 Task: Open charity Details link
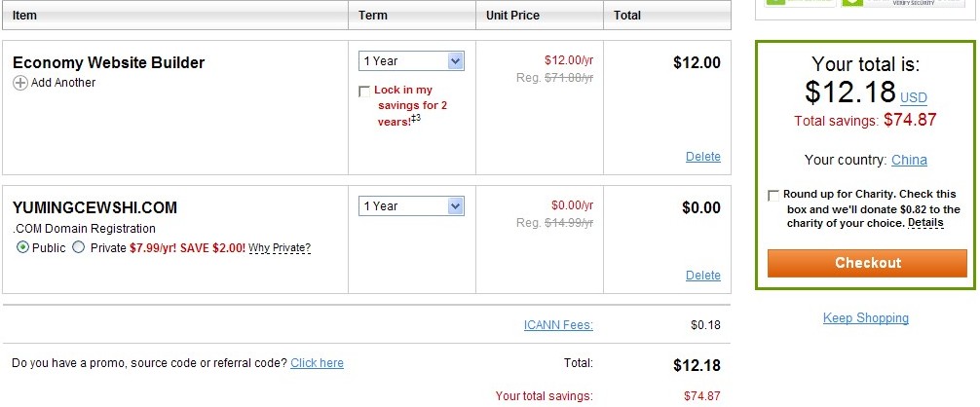point(925,223)
